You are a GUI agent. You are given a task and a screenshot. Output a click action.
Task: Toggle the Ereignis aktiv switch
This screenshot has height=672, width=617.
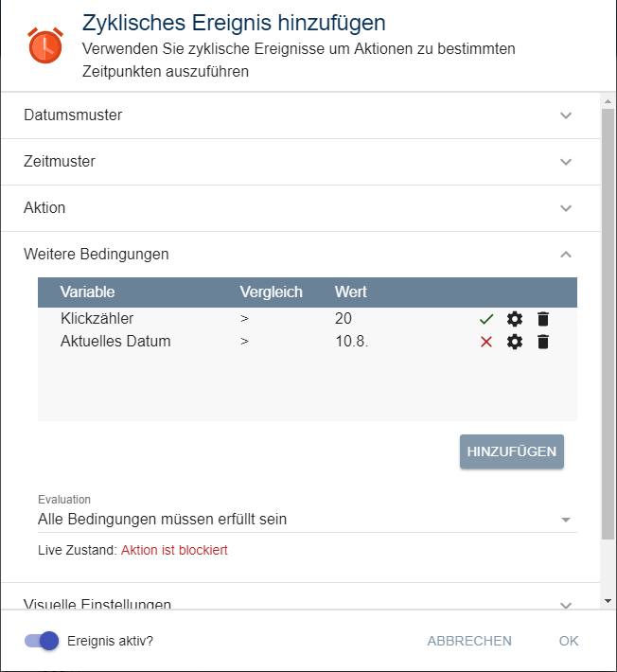43,641
